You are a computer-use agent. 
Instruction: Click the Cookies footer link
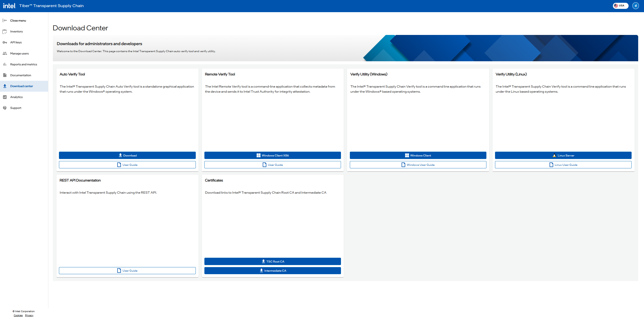(x=18, y=315)
